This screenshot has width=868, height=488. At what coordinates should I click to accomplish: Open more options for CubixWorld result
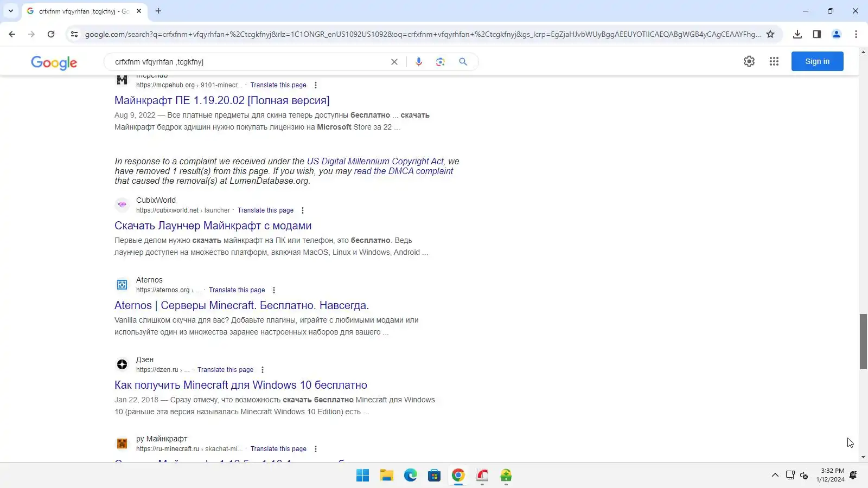tap(303, 210)
